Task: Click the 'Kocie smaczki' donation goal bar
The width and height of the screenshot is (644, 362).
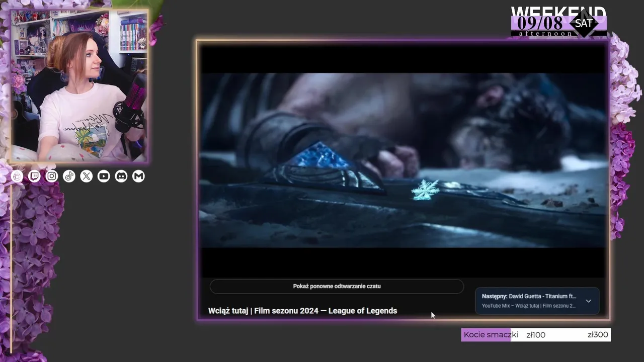Action: (536, 335)
